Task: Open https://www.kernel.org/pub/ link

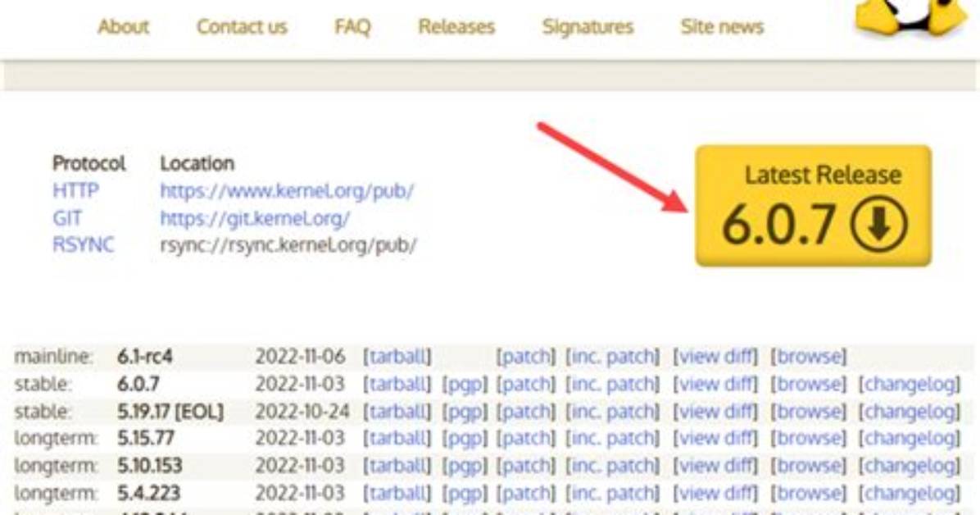Action: coord(287,190)
